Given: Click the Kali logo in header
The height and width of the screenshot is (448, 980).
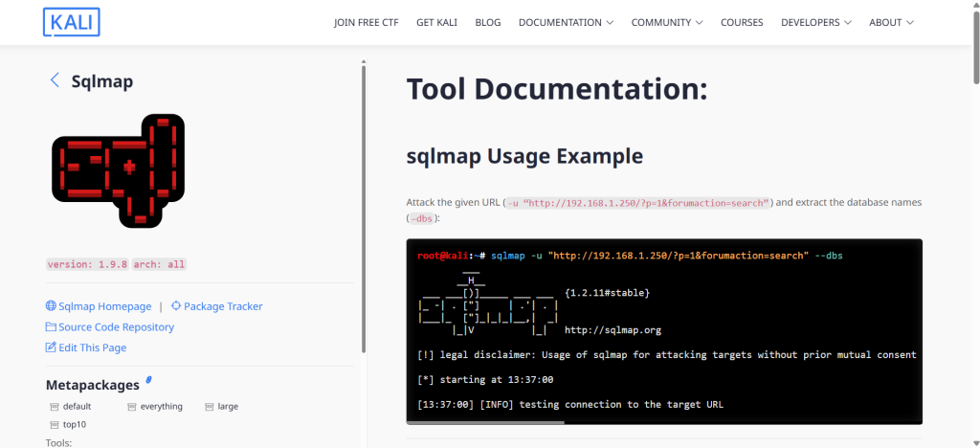Looking at the screenshot, I should (72, 21).
